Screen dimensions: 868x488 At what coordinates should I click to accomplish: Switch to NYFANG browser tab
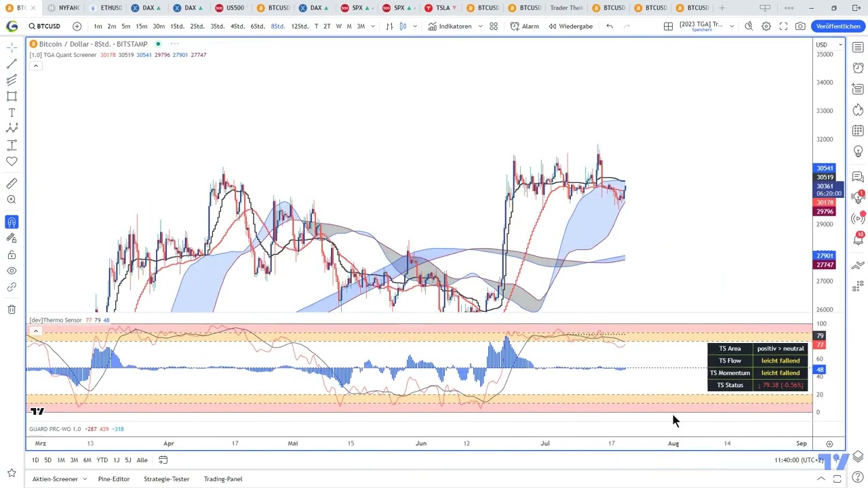tap(64, 7)
